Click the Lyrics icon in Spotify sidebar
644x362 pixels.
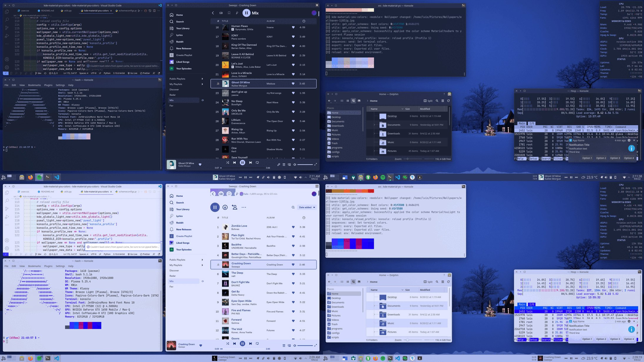172,35
